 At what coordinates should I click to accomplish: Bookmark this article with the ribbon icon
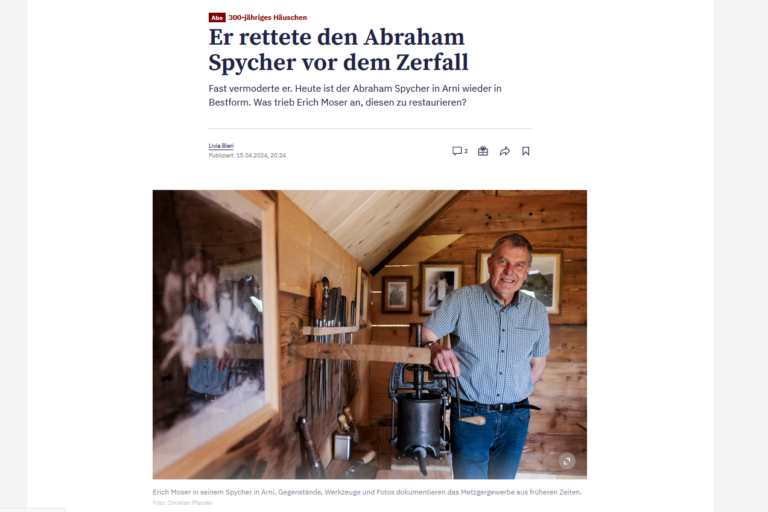click(x=526, y=151)
